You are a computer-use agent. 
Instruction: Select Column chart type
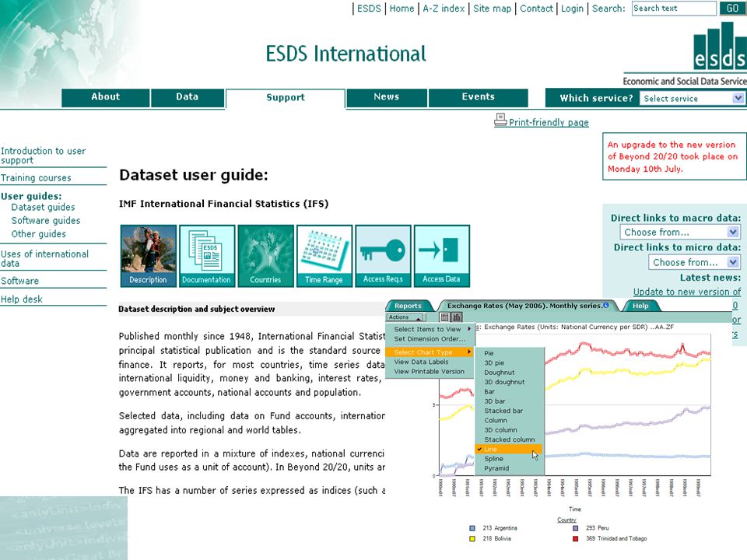509,420
